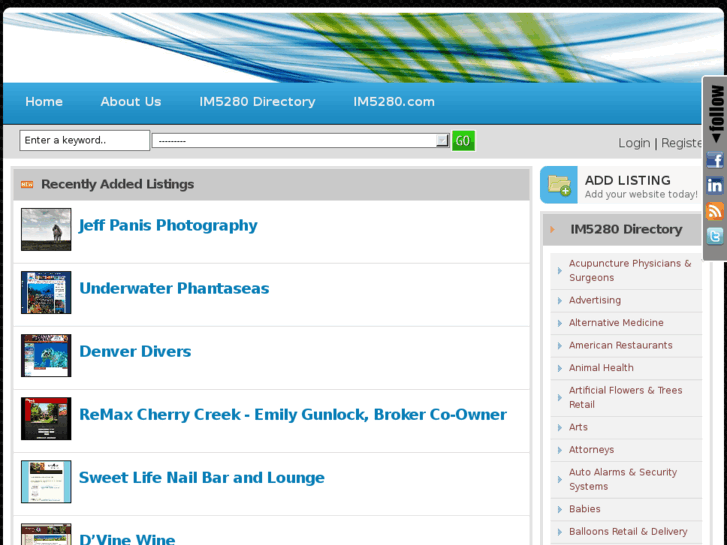Focus the Enter a keyword field
Viewport: 727px width, 545px height.
[84, 141]
